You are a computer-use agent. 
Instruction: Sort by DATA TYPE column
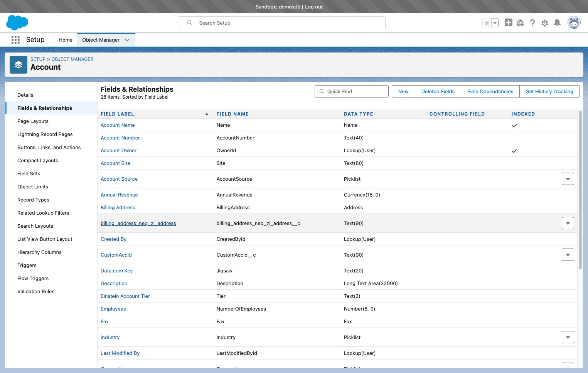point(359,114)
